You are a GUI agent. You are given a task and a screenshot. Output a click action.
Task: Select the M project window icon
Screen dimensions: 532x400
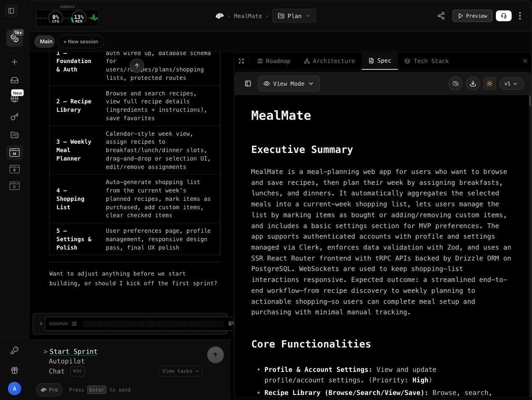coord(14,153)
